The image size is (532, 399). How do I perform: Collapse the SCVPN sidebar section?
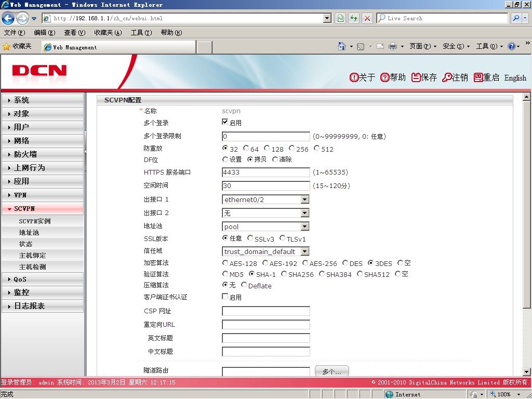pyautogui.click(x=43, y=209)
